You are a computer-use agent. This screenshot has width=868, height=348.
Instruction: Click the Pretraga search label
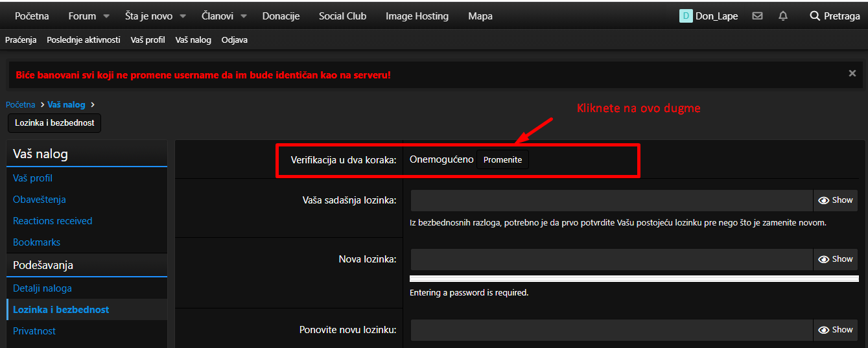[842, 16]
